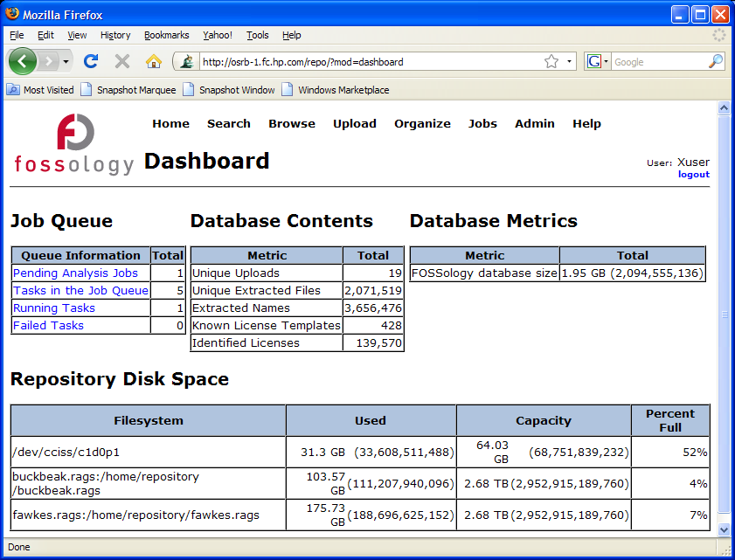Image resolution: width=735 pixels, height=560 pixels.
Task: Open the Bookmarks menu
Action: coord(166,35)
